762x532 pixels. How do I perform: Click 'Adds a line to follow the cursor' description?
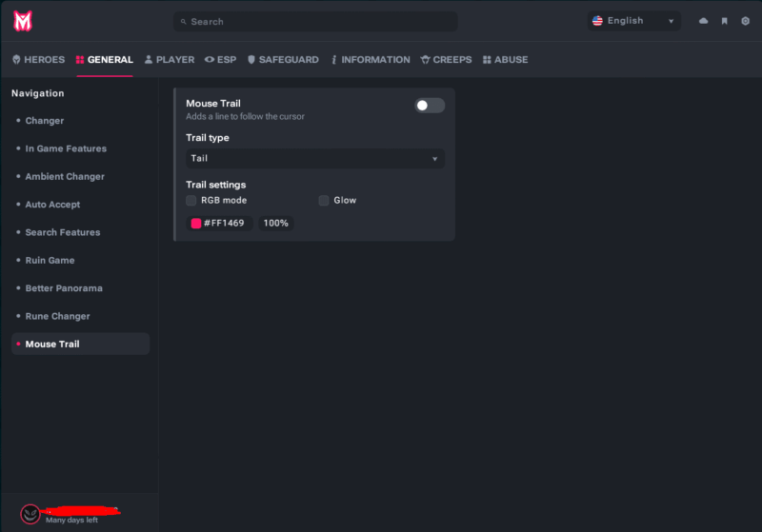coord(245,116)
